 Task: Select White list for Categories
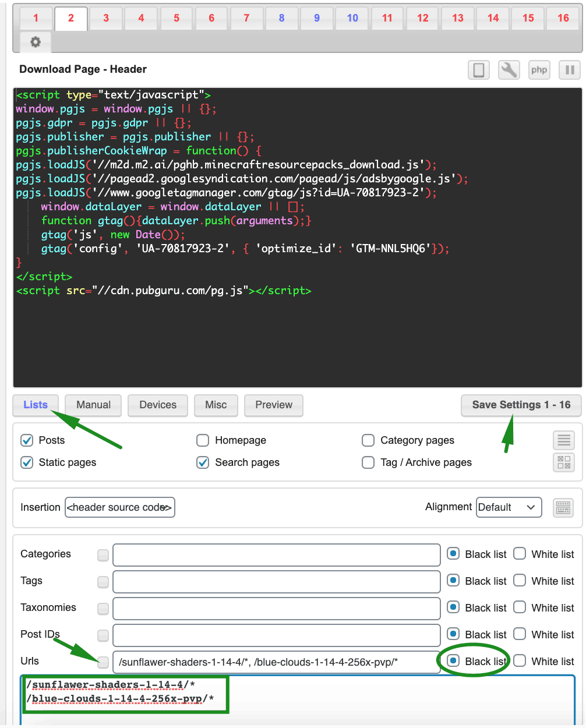click(x=520, y=554)
